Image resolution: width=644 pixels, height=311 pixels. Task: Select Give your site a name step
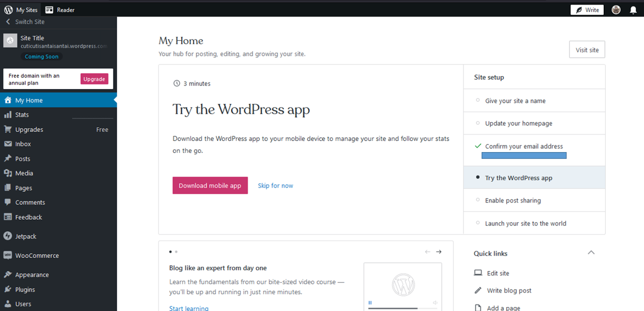[x=534, y=101]
